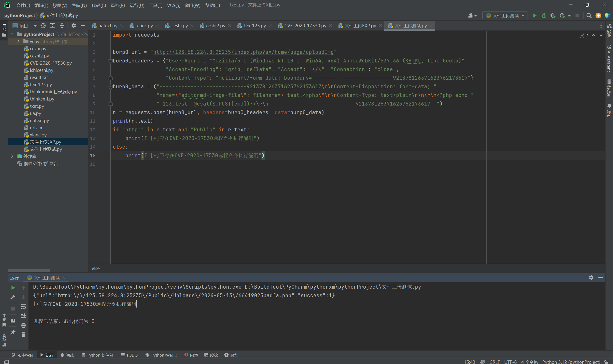Image resolution: width=613 pixels, height=364 pixels.
Task: Clear console output with trash icon
Action: (x=23, y=335)
